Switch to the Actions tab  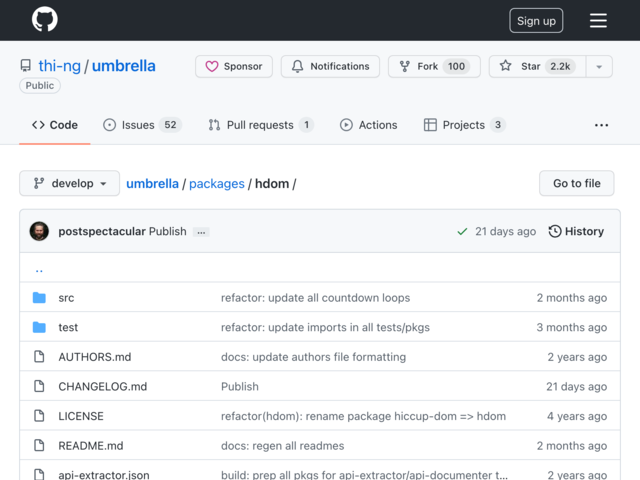[368, 125]
